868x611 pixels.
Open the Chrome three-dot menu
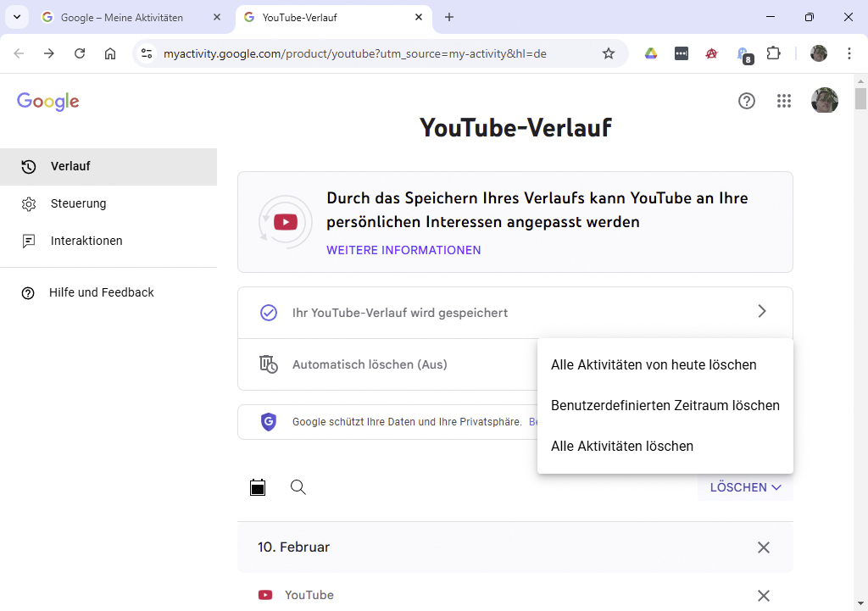coord(849,53)
